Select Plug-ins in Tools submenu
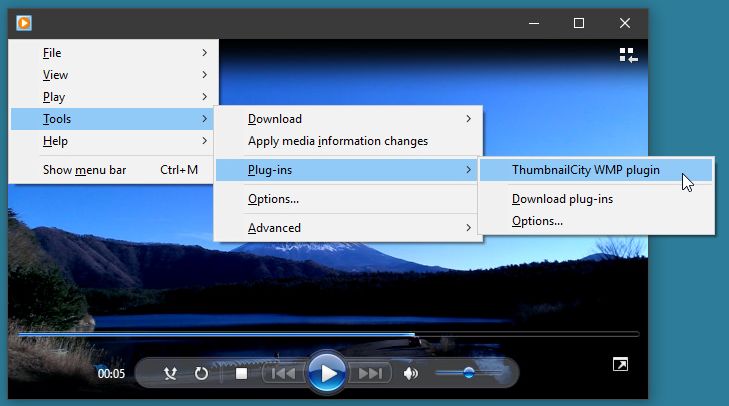Image resolution: width=729 pixels, height=406 pixels. [346, 170]
